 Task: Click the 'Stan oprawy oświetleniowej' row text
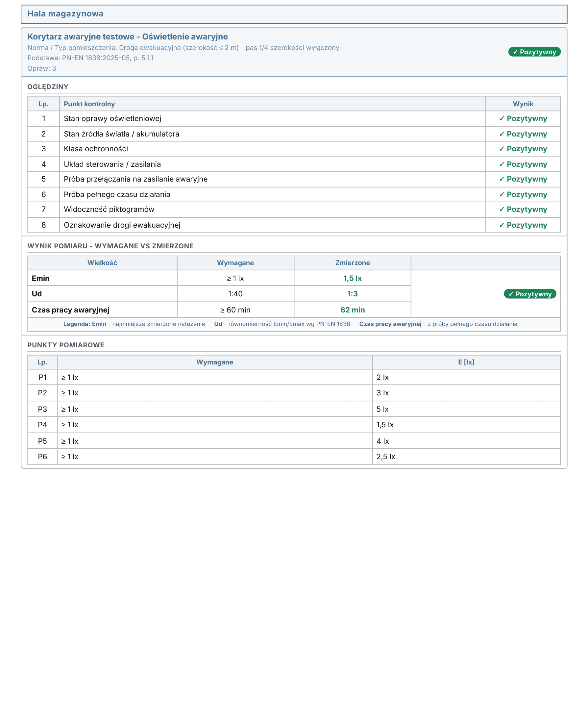112,118
